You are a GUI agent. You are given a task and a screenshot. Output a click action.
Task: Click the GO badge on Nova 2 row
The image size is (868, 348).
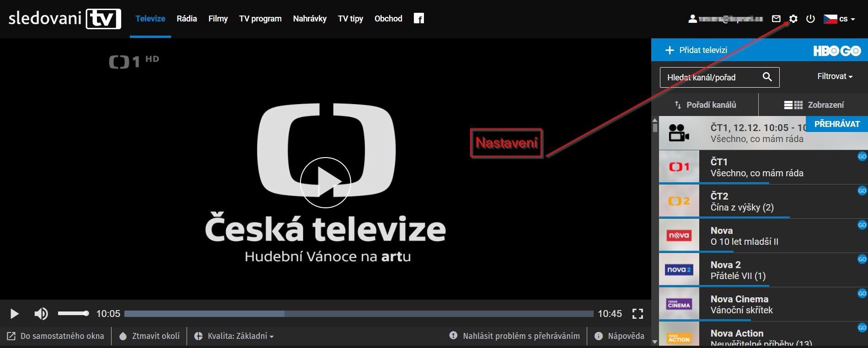[862, 259]
